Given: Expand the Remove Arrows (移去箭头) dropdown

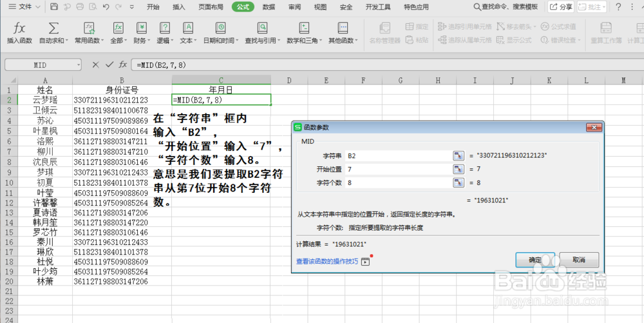Looking at the screenshot, I should [x=535, y=27].
